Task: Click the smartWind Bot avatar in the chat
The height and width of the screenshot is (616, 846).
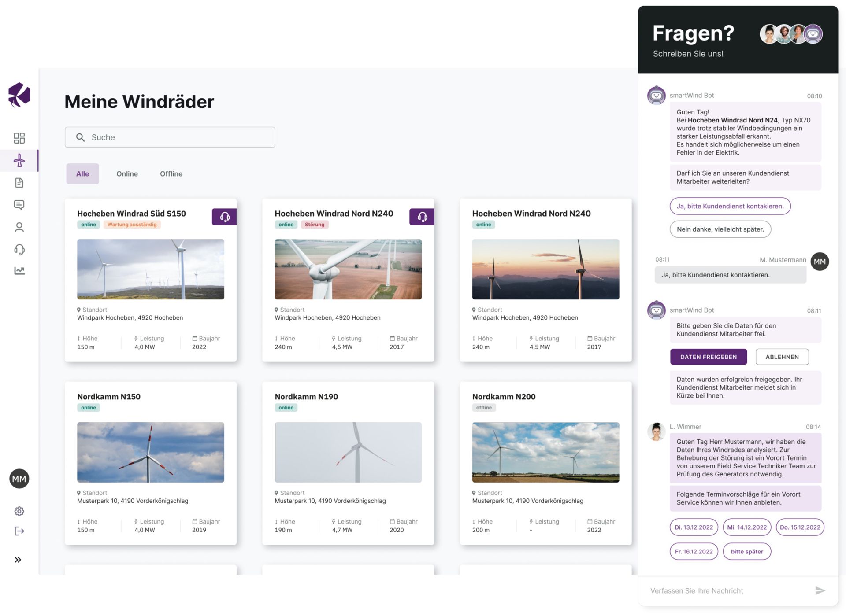Action: 656,95
